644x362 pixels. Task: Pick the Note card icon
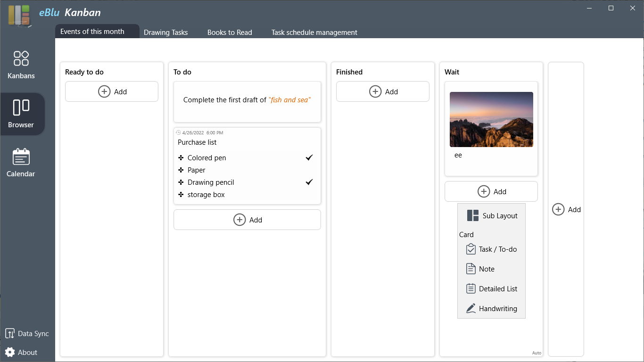tap(471, 269)
